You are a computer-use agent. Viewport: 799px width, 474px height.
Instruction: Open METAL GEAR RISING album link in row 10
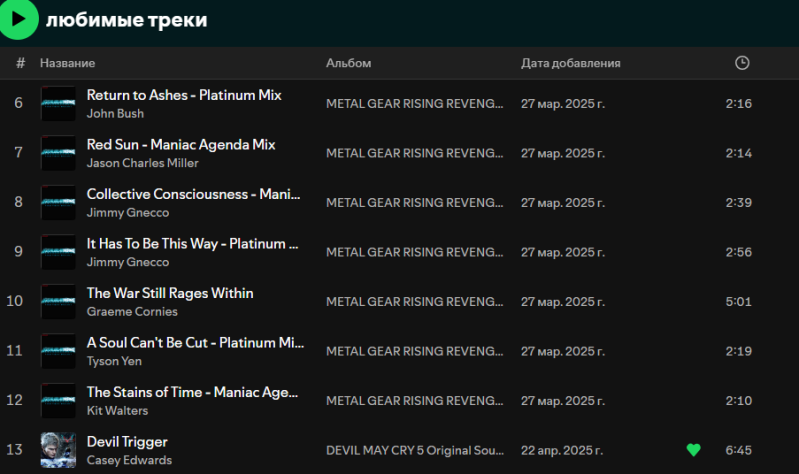pyautogui.click(x=415, y=301)
